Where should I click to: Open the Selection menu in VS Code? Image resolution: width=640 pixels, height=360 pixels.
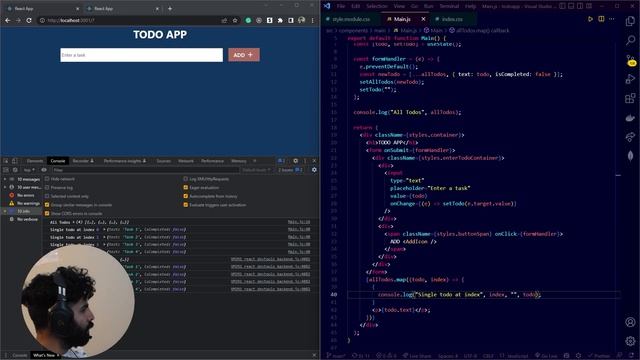[376, 6]
